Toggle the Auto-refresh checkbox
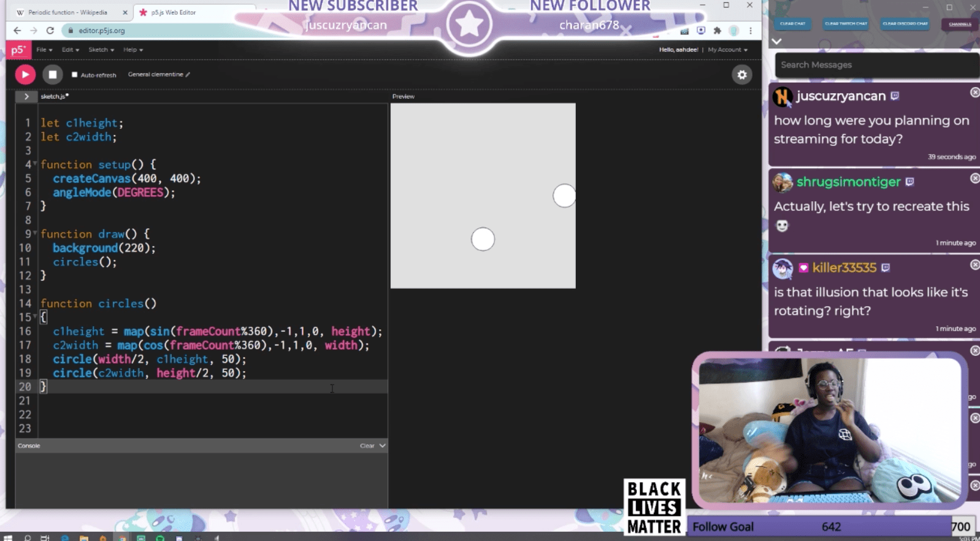The height and width of the screenshot is (541, 980). pos(75,75)
